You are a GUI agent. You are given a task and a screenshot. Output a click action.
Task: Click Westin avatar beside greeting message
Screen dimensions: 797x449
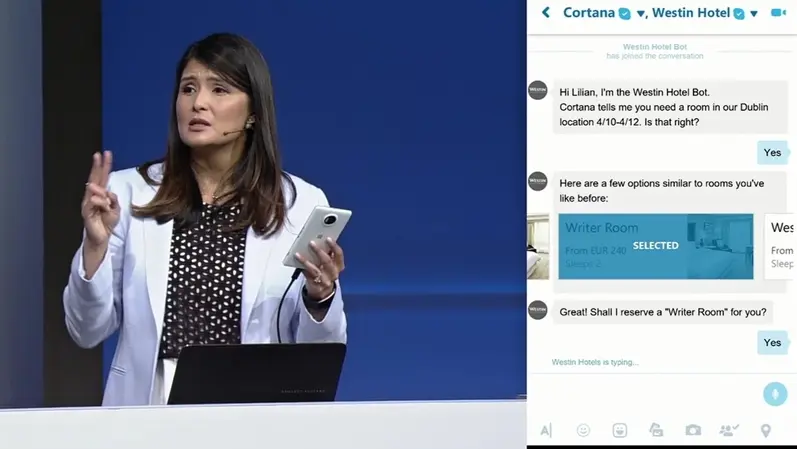point(538,90)
